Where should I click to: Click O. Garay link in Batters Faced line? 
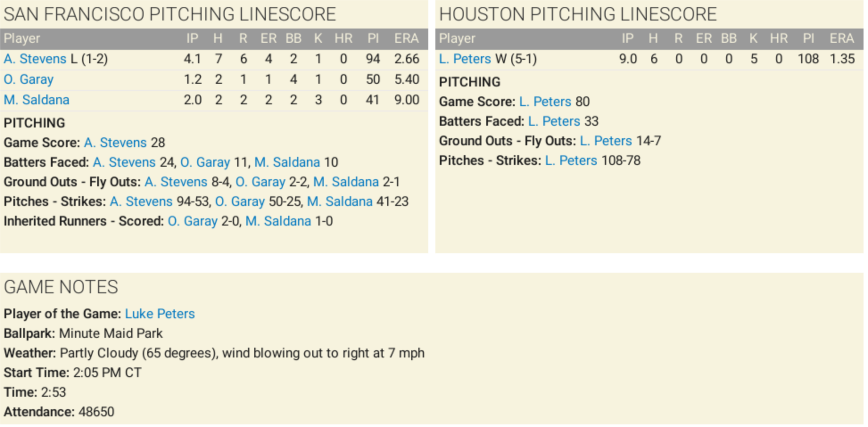point(205,162)
